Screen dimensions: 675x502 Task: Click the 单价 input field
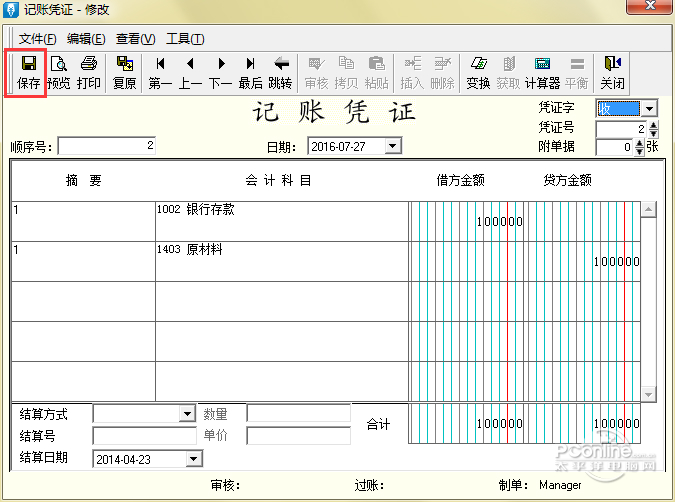299,436
